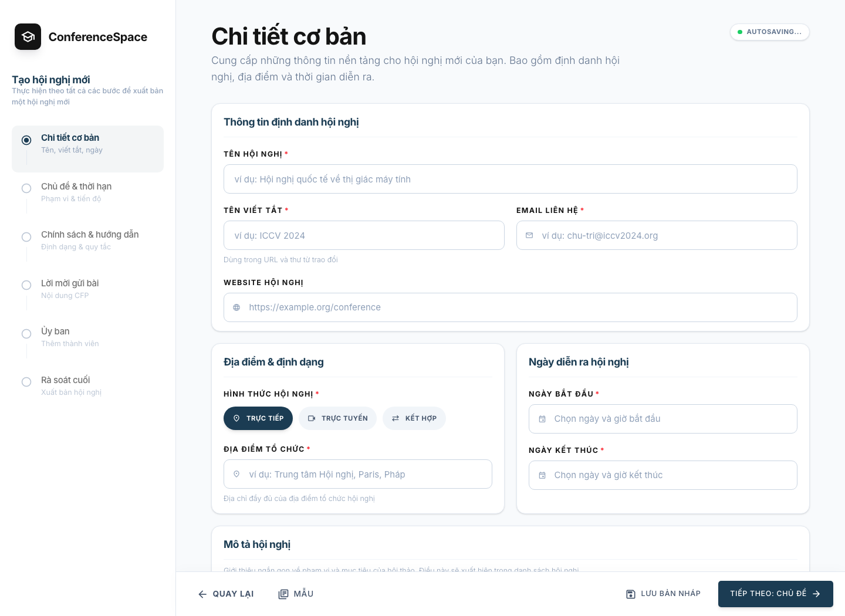
Task: Click the Autosaving status badge
Action: click(x=770, y=32)
